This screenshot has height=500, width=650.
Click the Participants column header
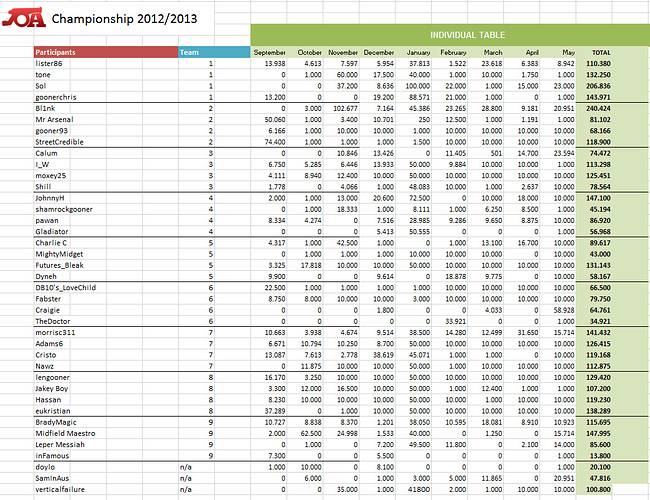pos(106,52)
